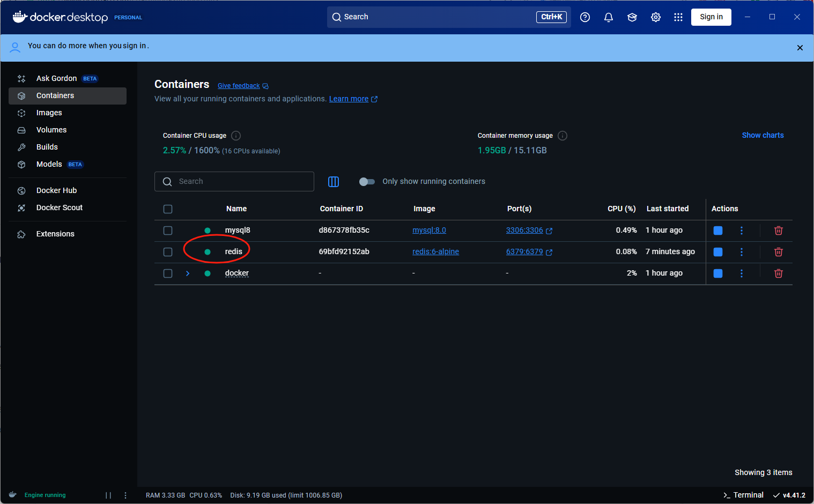Expand the docker compose group
The width and height of the screenshot is (814, 504).
(x=188, y=273)
